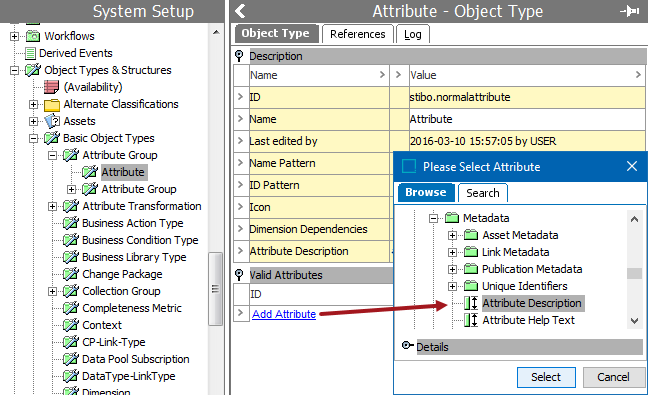This screenshot has height=395, width=648.
Task: Toggle the Details section in the dialog
Action: point(407,345)
